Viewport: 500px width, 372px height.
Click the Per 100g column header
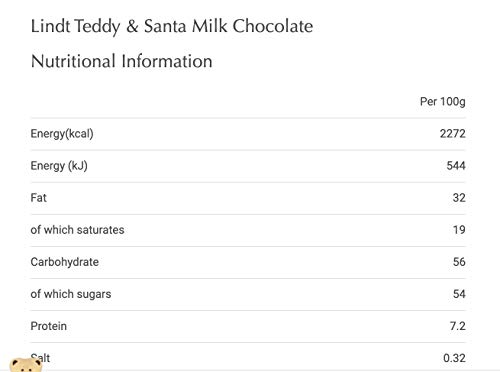(442, 102)
